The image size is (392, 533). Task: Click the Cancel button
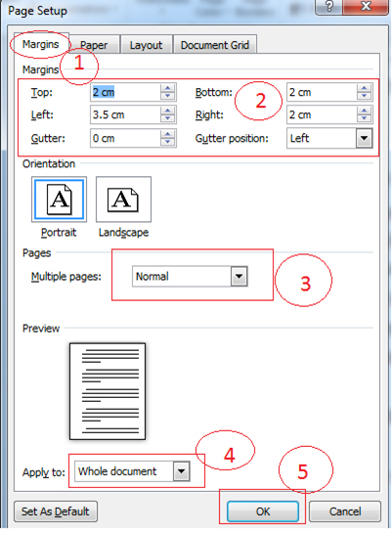click(x=345, y=511)
